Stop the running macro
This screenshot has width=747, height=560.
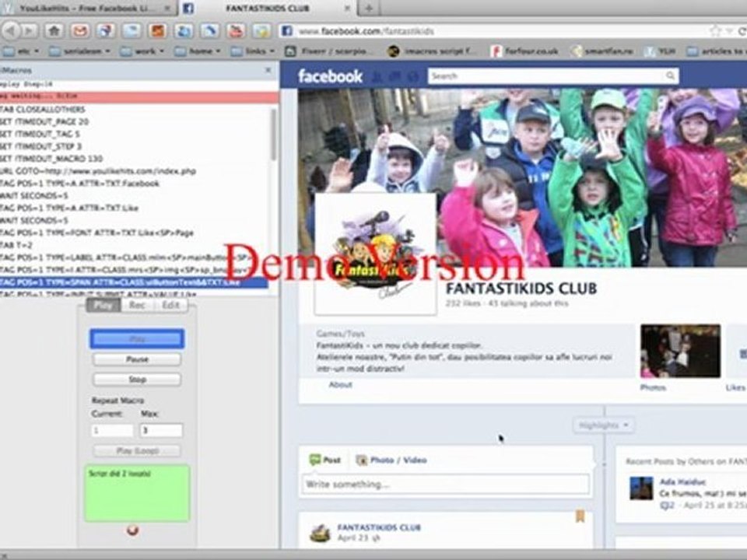[x=137, y=380]
